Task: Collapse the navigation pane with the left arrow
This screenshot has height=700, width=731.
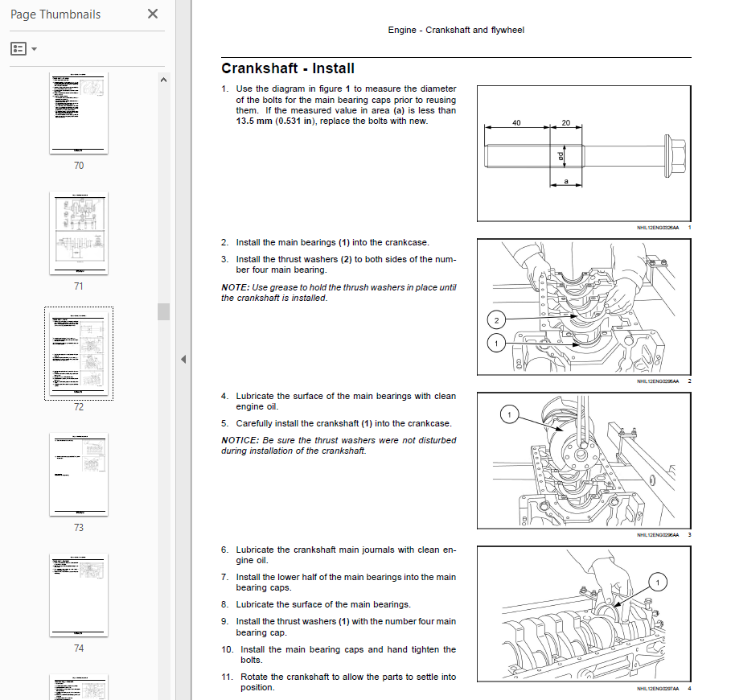Action: pyautogui.click(x=183, y=359)
